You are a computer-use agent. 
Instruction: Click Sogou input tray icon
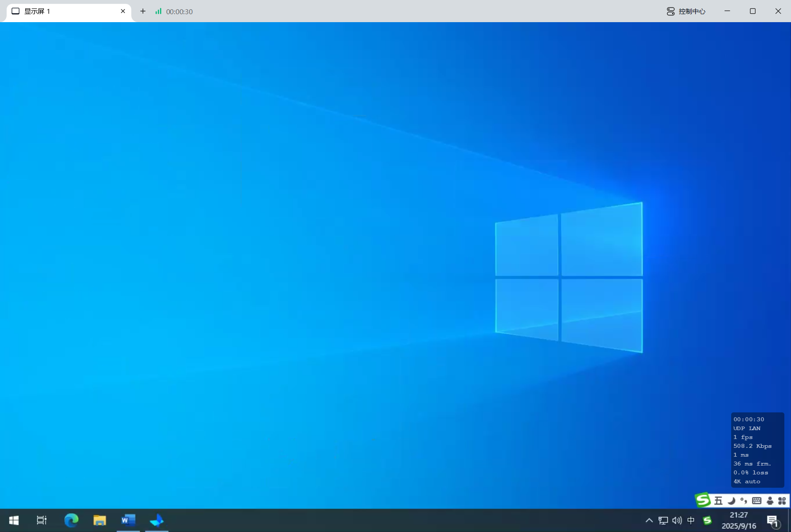708,520
